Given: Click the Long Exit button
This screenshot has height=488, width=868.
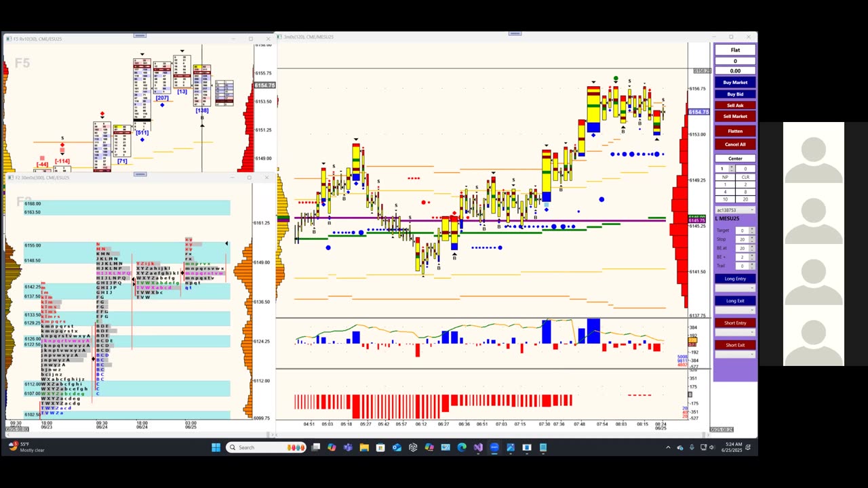Looking at the screenshot, I should [735, 301].
